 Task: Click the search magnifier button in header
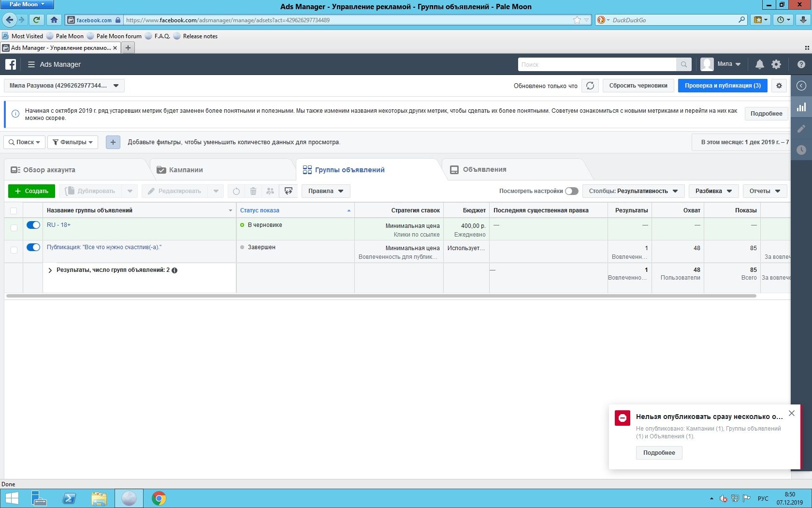pos(683,64)
